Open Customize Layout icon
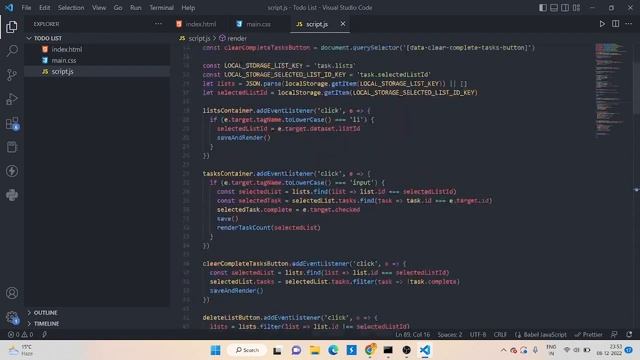Screen dimensions: 640x360 coord(576,7)
